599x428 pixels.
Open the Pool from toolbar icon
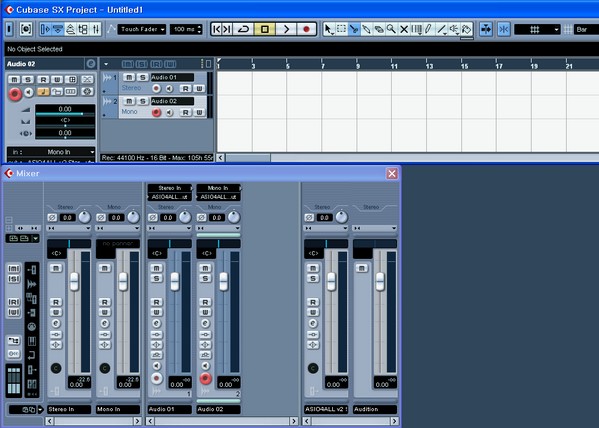(x=83, y=29)
